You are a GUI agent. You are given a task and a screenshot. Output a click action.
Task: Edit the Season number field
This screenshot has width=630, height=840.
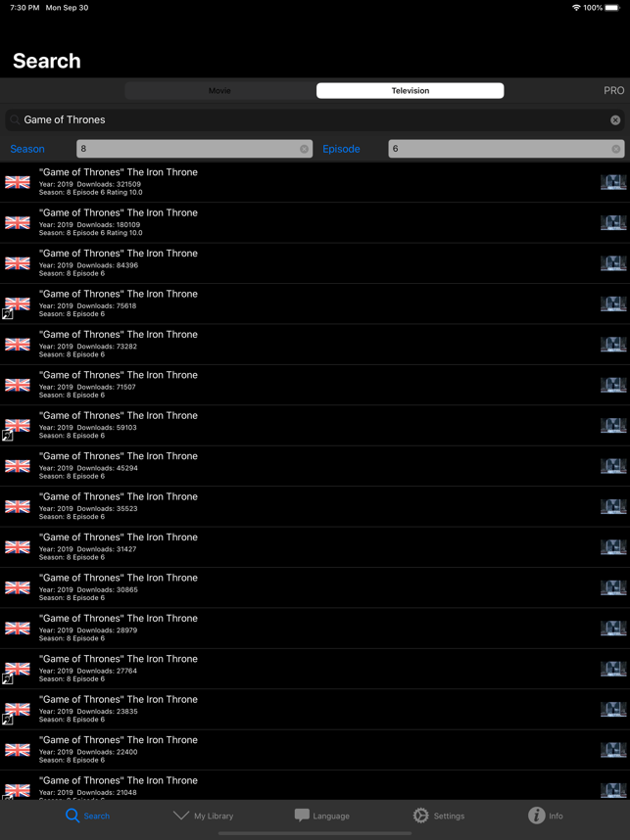click(194, 149)
